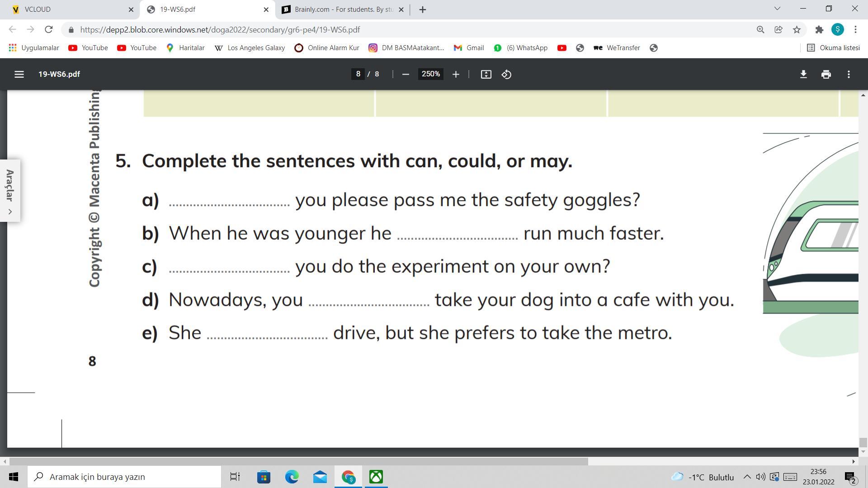Screen dimensions: 868x488
Task: Click the PDF download icon
Action: pos(803,74)
